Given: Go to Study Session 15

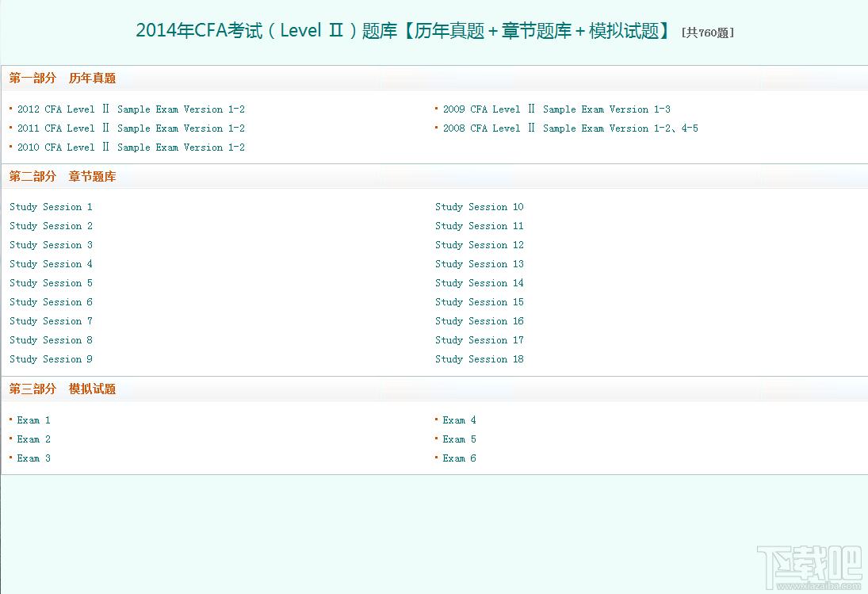Looking at the screenshot, I should 480,301.
